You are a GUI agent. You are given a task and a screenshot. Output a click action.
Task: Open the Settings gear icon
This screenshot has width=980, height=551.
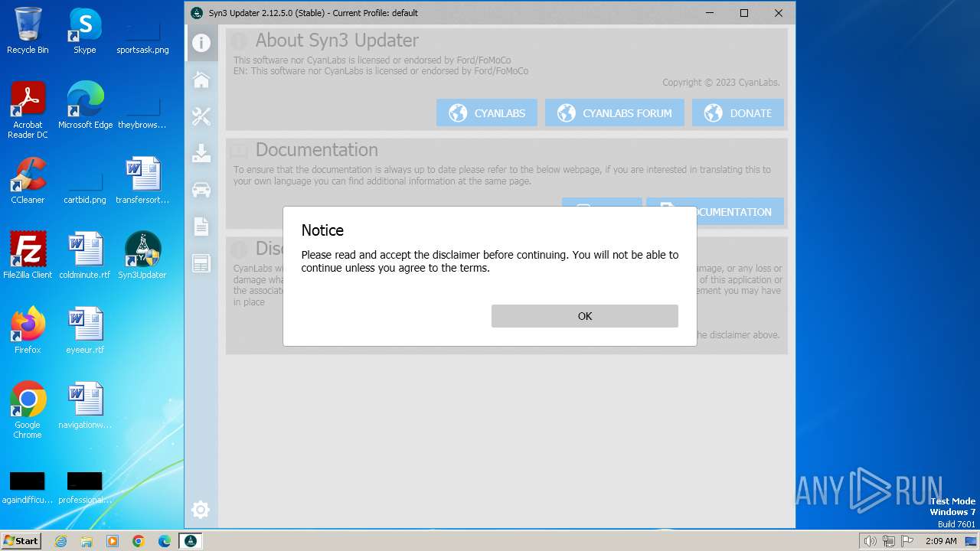point(201,510)
